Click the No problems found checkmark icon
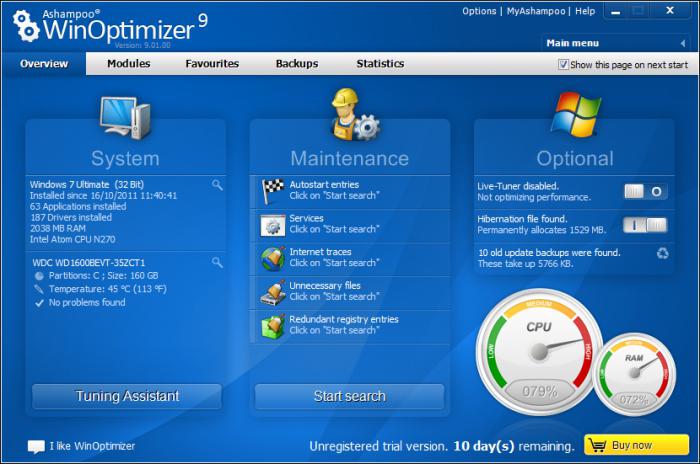 tap(39, 303)
